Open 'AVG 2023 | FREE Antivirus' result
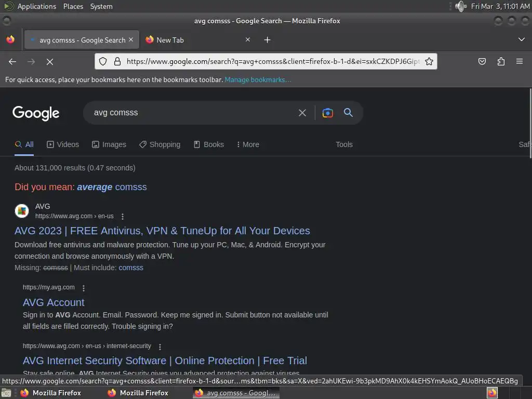The height and width of the screenshot is (399, 532). click(162, 231)
